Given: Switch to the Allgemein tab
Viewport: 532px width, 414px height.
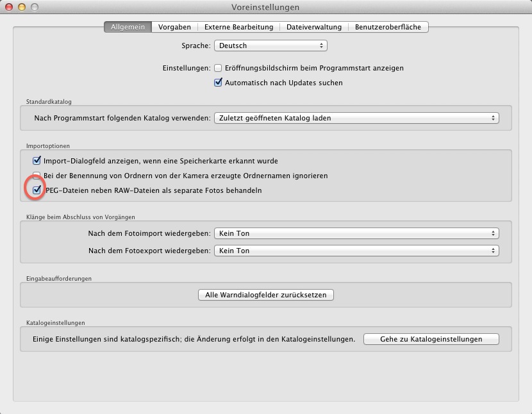Looking at the screenshot, I should pyautogui.click(x=128, y=27).
